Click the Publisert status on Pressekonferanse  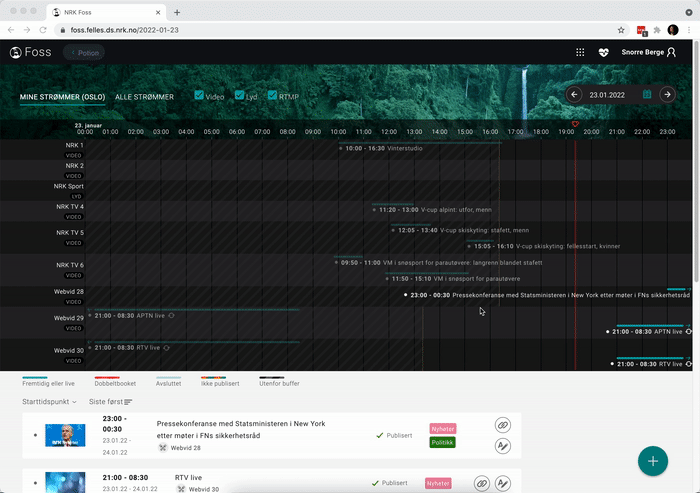(394, 435)
